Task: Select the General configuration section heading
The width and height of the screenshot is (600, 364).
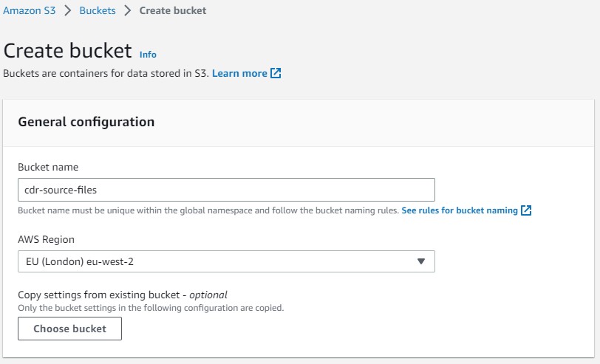Action: point(86,122)
